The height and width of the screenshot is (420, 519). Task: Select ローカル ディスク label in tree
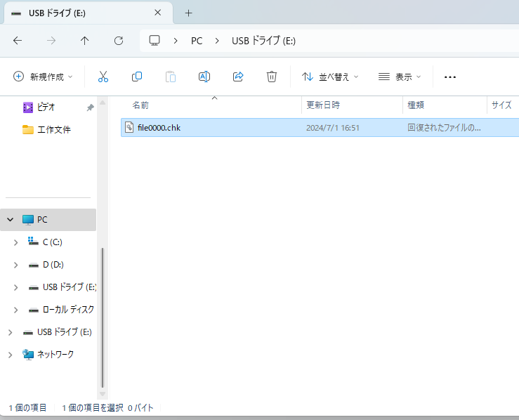pyautogui.click(x=69, y=310)
